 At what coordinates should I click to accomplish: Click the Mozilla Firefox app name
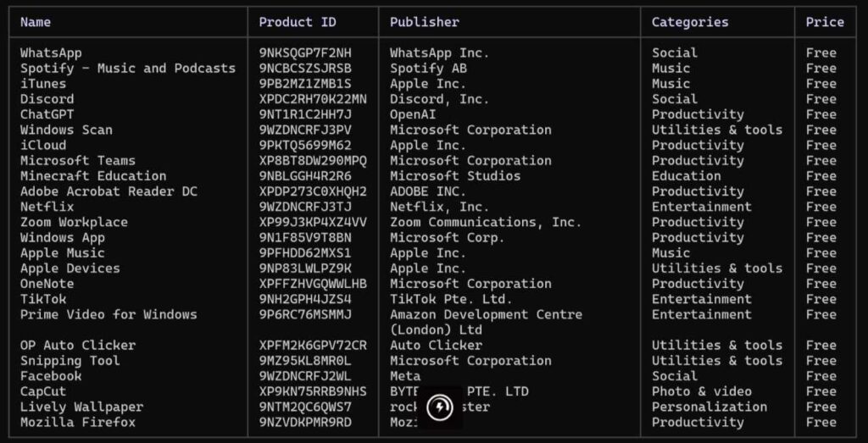(x=77, y=422)
